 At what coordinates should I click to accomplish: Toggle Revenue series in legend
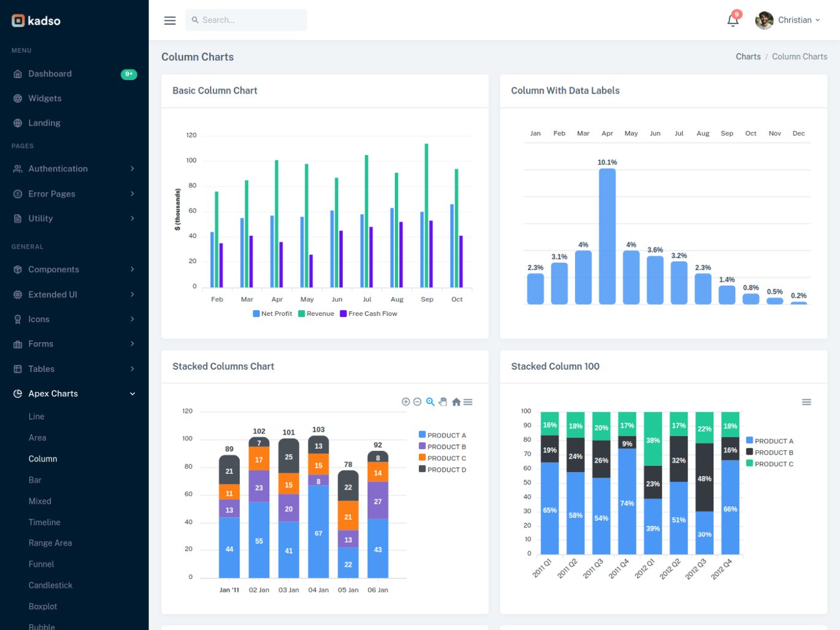pyautogui.click(x=316, y=313)
